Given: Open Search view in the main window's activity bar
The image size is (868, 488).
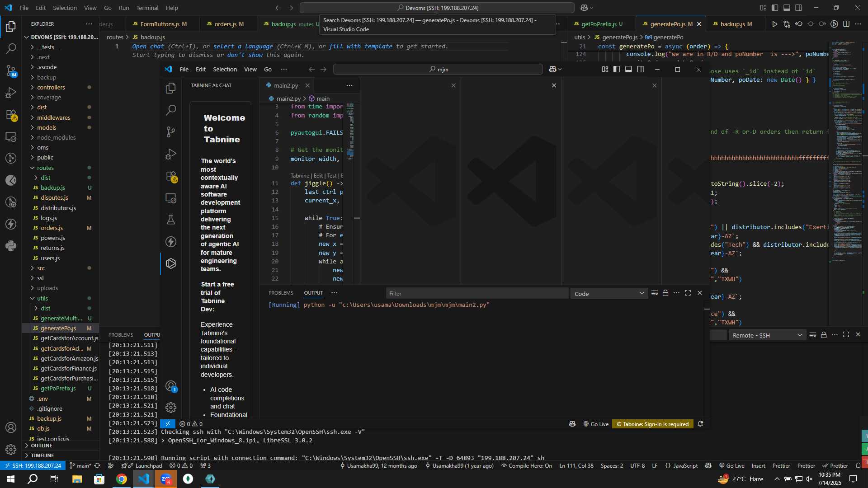Looking at the screenshot, I should point(11,48).
